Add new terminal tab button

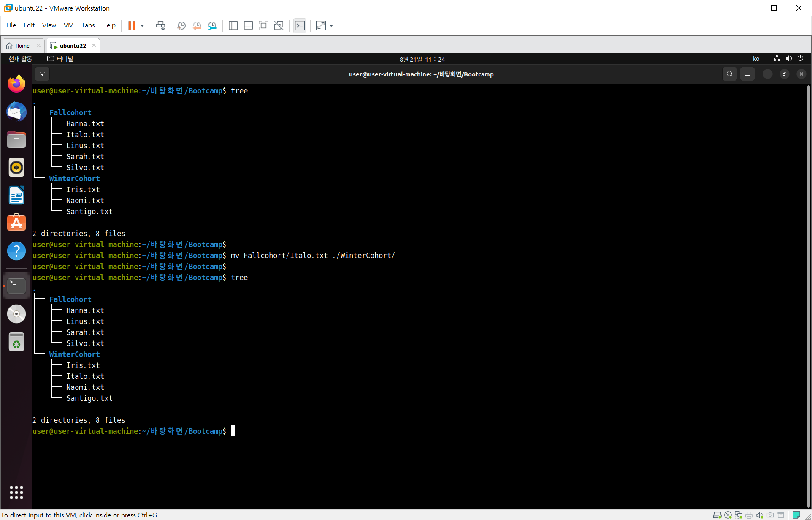[x=42, y=74]
